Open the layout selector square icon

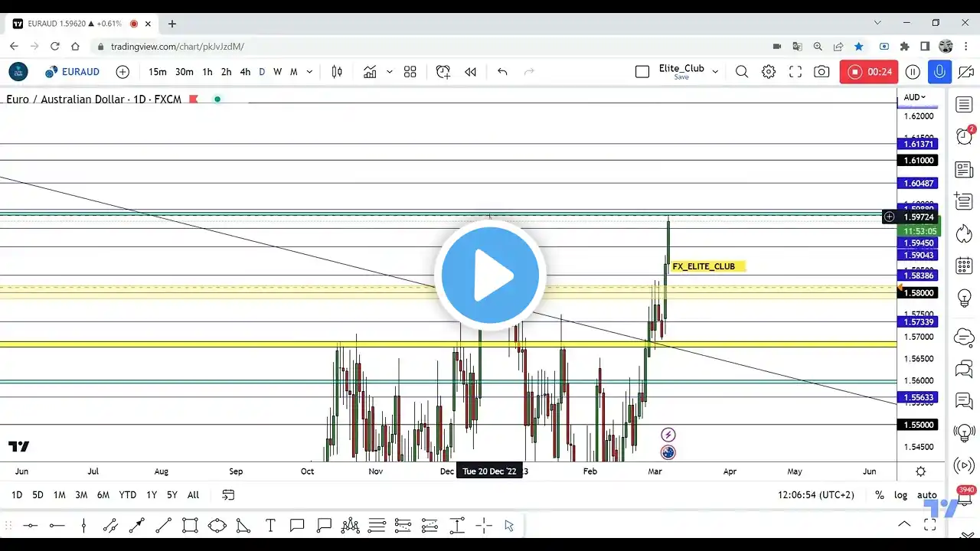coord(642,72)
